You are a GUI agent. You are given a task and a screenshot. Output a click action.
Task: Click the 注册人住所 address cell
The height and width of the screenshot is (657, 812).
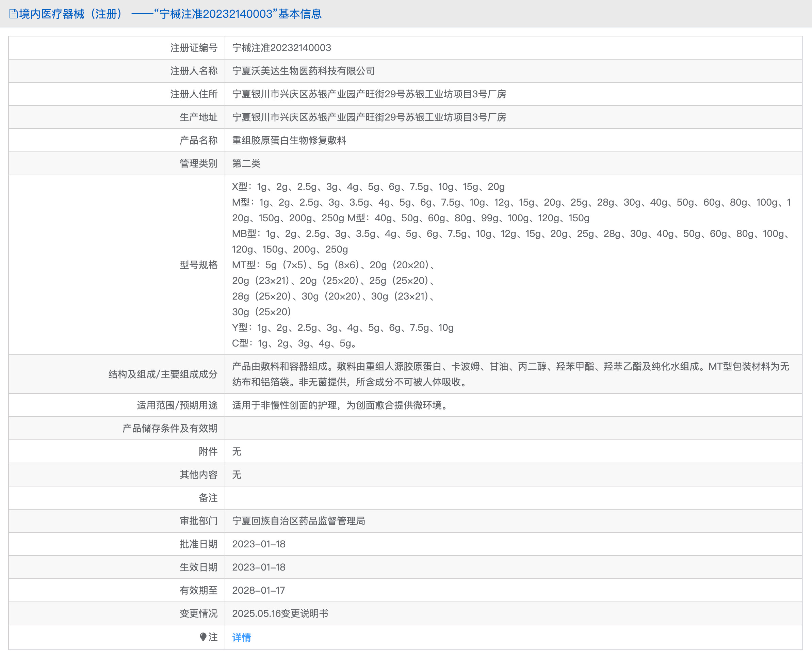[371, 94]
